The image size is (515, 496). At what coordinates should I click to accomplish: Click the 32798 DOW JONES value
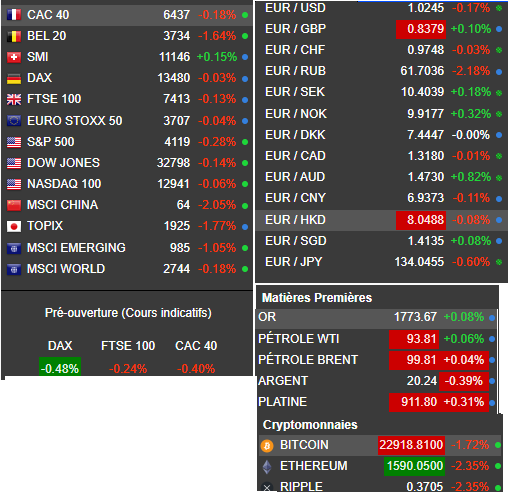coord(173,163)
